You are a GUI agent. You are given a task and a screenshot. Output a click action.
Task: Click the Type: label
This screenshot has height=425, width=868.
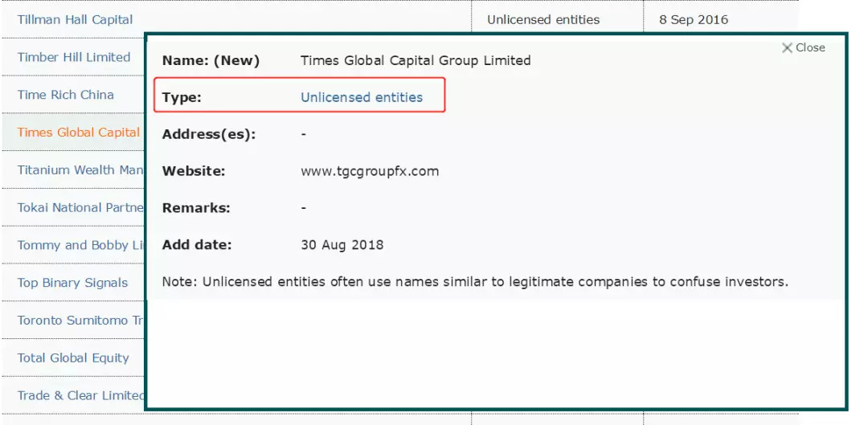click(182, 98)
